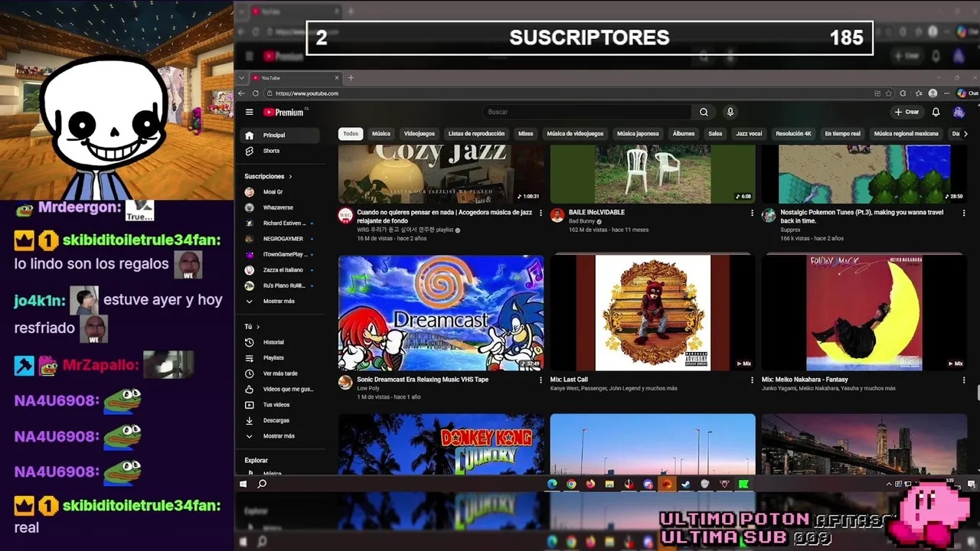Open Steam from the taskbar
The width and height of the screenshot is (980, 551).
coord(686,484)
